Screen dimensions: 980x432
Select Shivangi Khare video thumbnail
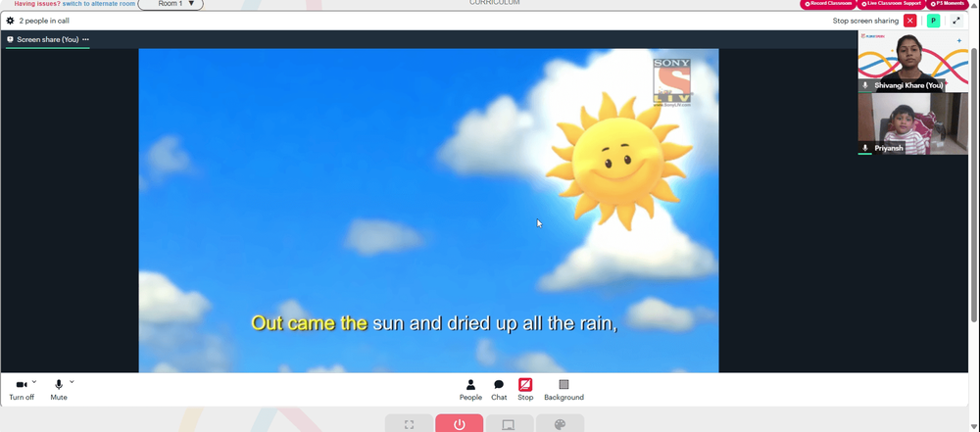(912, 62)
